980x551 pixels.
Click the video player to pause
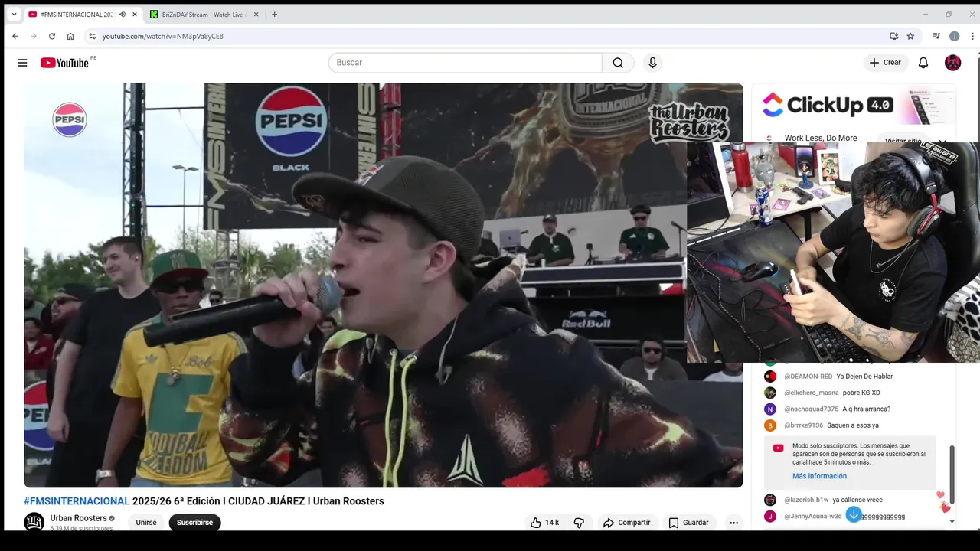(x=383, y=285)
